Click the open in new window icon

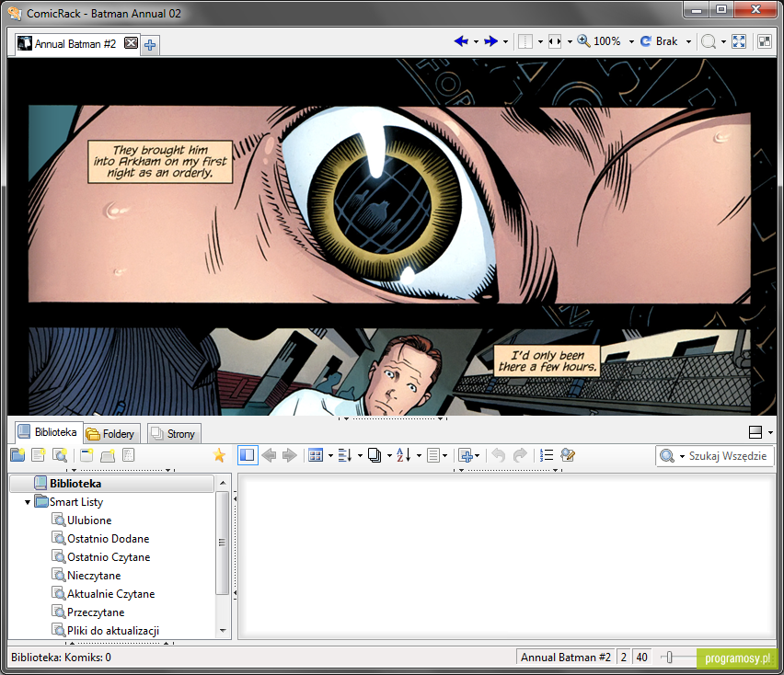coord(86,454)
